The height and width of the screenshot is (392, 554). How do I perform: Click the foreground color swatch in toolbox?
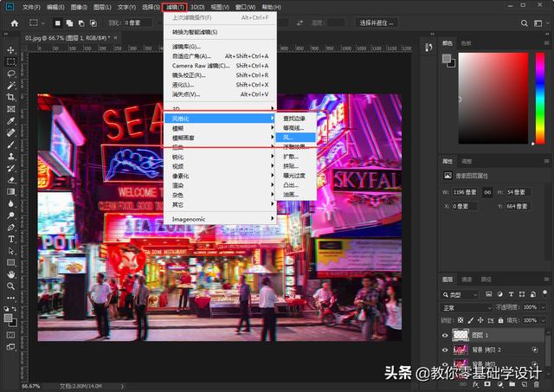click(x=8, y=318)
